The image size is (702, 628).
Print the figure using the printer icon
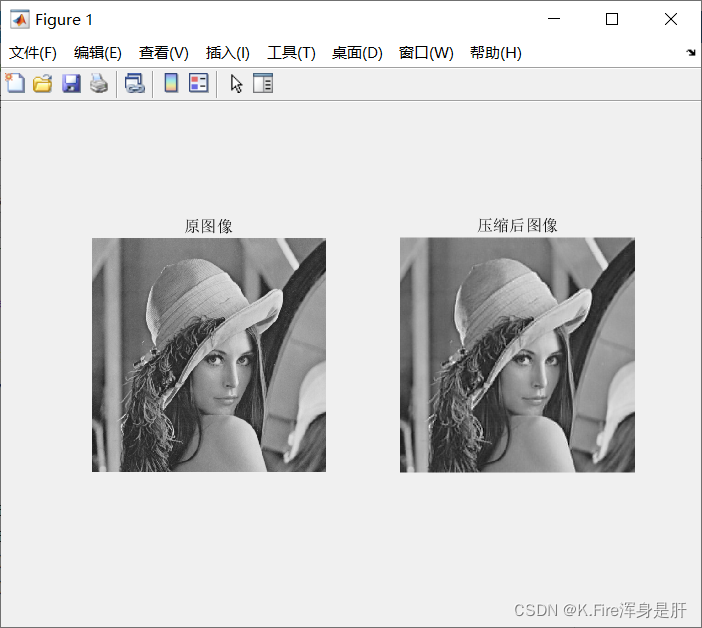point(99,83)
